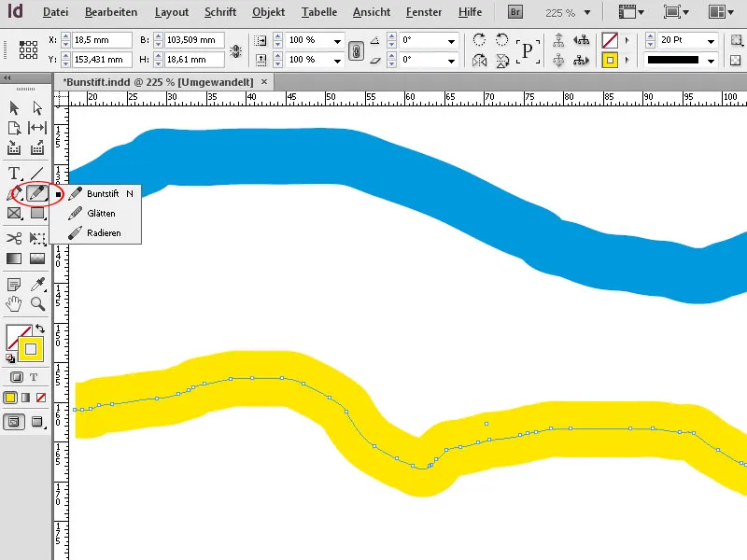
Task: Apply Gradient button in toolbox
Action: 26,398
